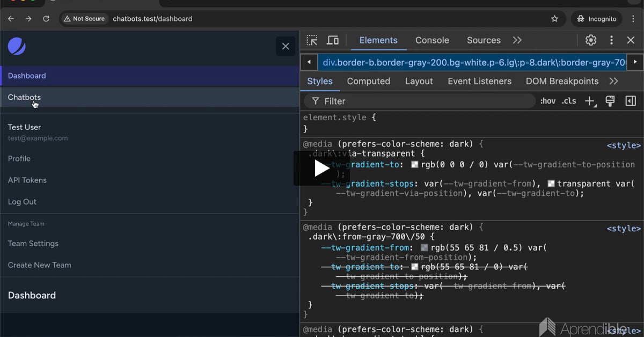Image resolution: width=644 pixels, height=337 pixels.
Task: Open the Computed tab
Action: tap(368, 81)
